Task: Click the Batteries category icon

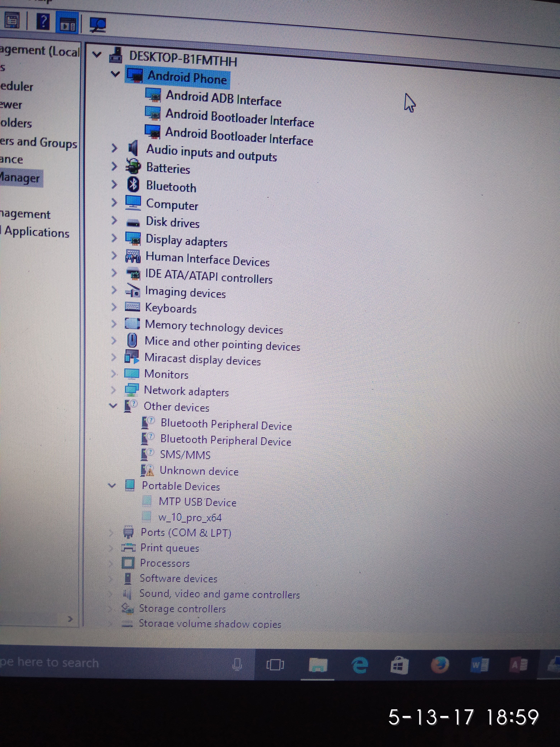Action: 133,166
